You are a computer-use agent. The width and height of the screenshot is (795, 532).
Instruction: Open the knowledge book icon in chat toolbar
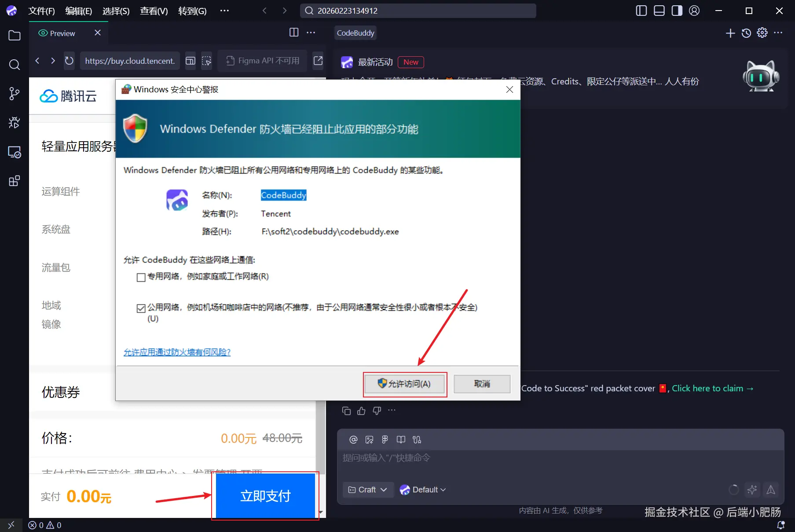coord(401,440)
